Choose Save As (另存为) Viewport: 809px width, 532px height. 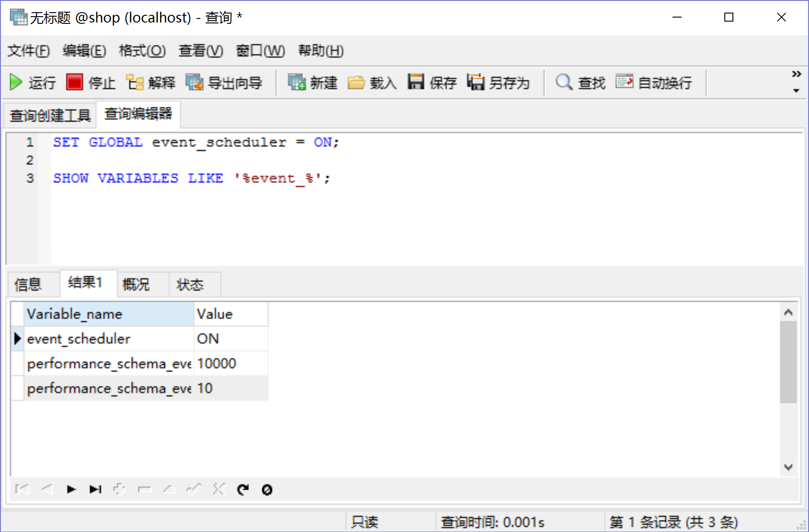coord(498,82)
